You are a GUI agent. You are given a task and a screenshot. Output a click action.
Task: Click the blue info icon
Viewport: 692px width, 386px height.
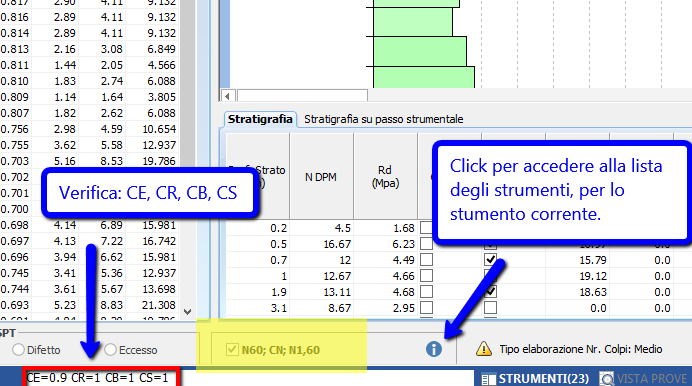(434, 349)
